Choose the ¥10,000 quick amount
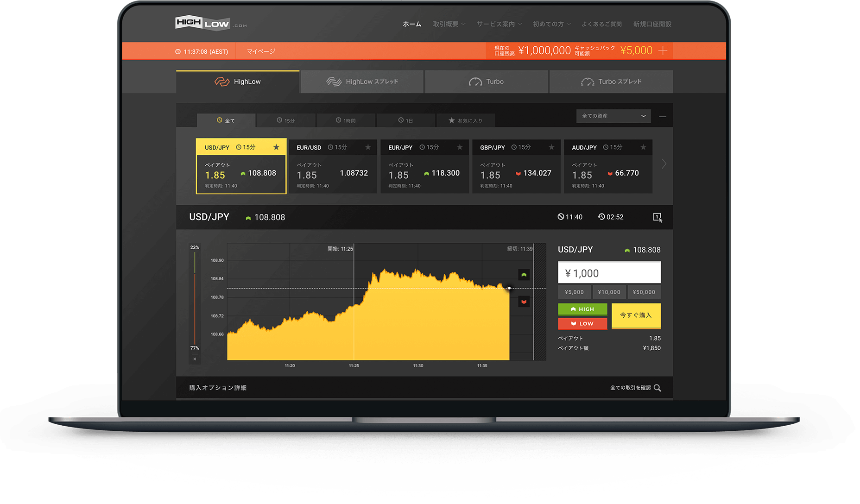Image resolution: width=860 pixels, height=504 pixels. point(609,292)
